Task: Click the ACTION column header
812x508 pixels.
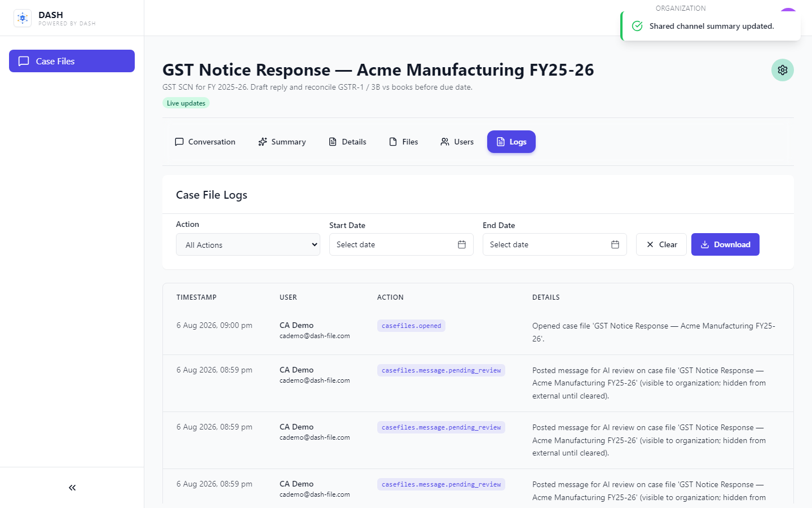Action: pyautogui.click(x=390, y=297)
